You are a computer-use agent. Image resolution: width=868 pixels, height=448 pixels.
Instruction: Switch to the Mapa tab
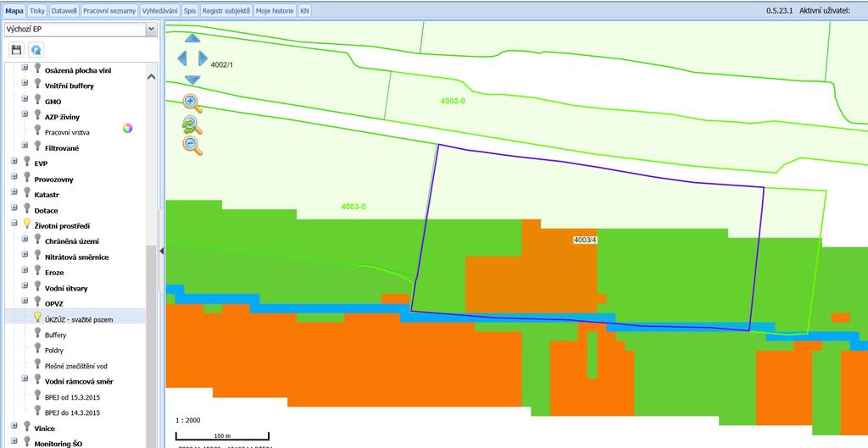14,10
